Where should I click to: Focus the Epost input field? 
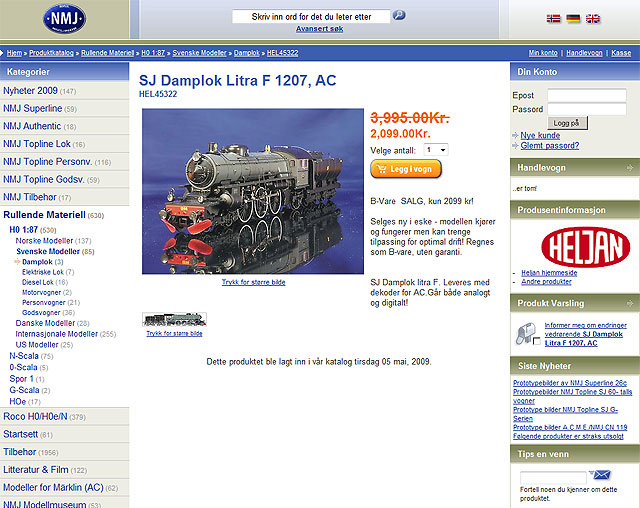coord(587,95)
